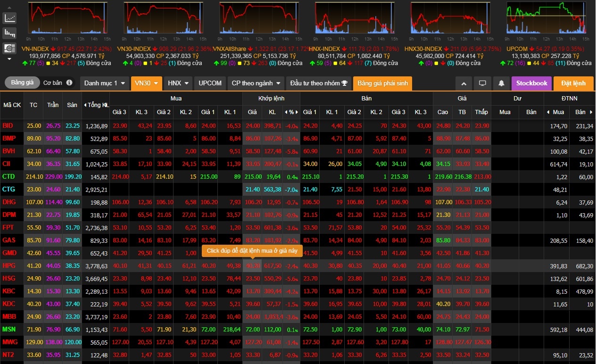Collapse the index charts with up chevron
This screenshot has width=596, height=364.
[x=464, y=83]
